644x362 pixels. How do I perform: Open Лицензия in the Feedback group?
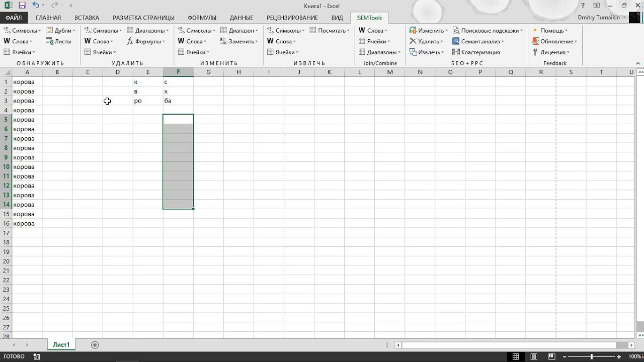pyautogui.click(x=551, y=52)
